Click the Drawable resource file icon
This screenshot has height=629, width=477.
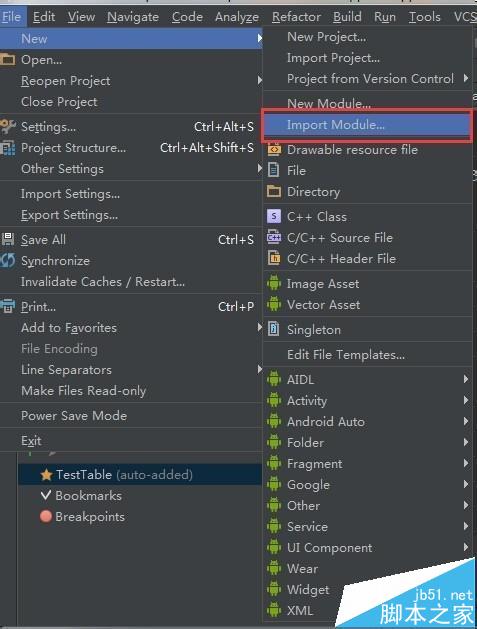click(274, 150)
